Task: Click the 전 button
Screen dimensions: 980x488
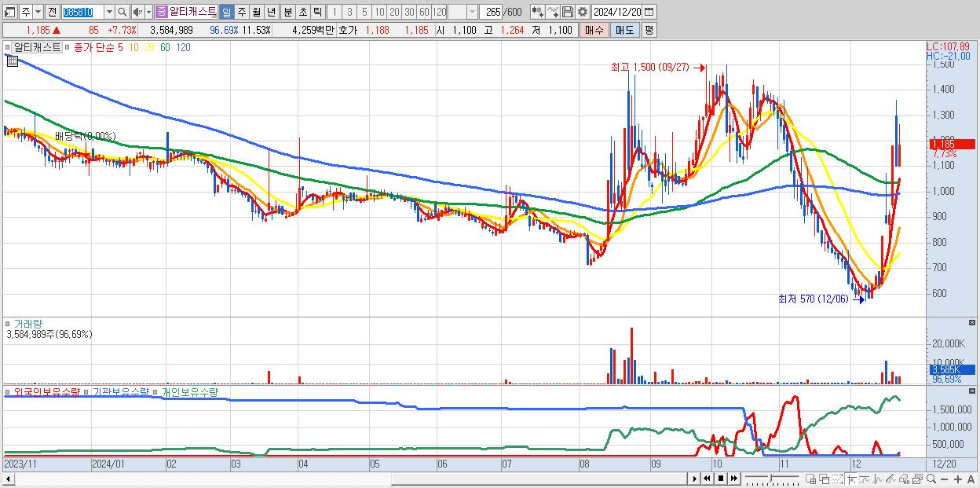Action: click(52, 12)
